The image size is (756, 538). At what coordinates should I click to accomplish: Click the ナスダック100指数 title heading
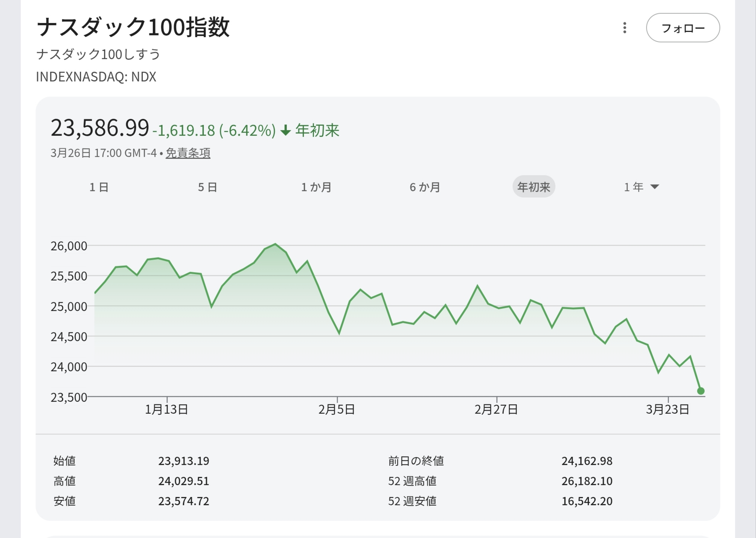(133, 27)
